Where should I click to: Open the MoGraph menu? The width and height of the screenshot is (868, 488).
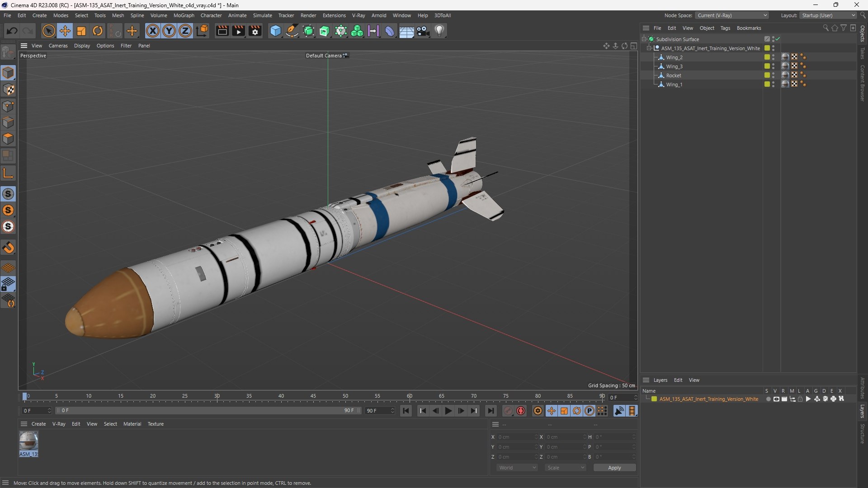click(184, 15)
